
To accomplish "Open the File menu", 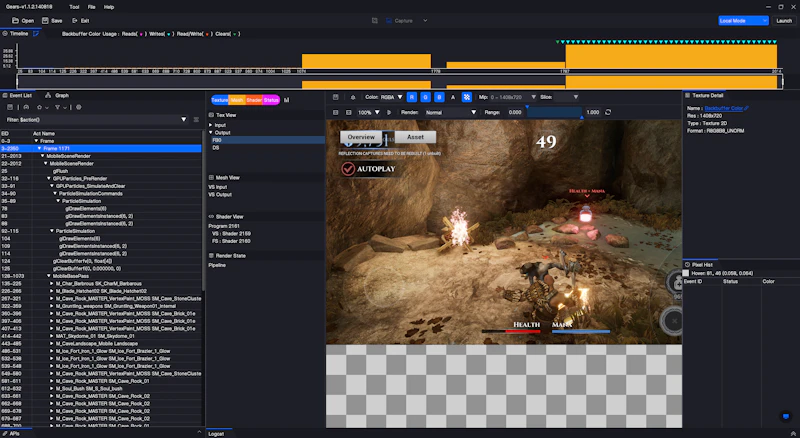I will pyautogui.click(x=91, y=7).
